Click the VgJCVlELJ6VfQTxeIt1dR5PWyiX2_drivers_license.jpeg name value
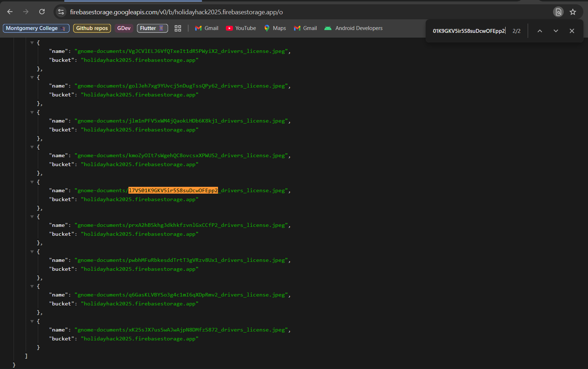 click(x=181, y=51)
